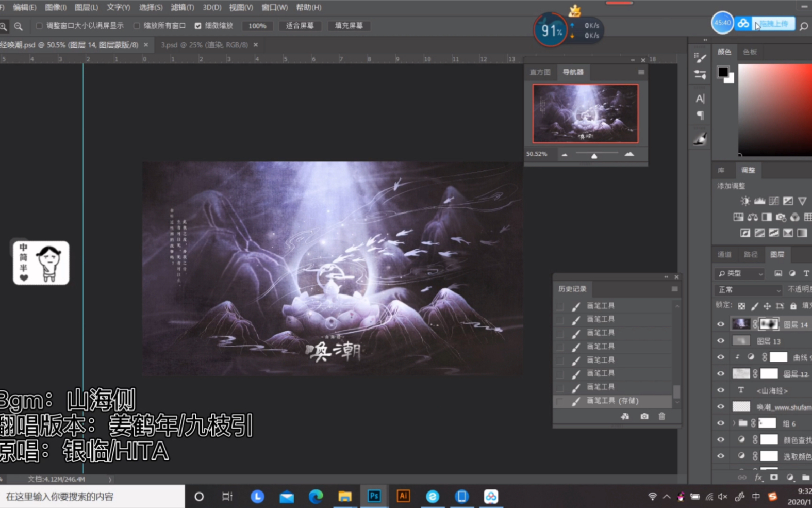812x508 pixels.
Task: Click the lock transparent pixels icon
Action: click(x=741, y=306)
